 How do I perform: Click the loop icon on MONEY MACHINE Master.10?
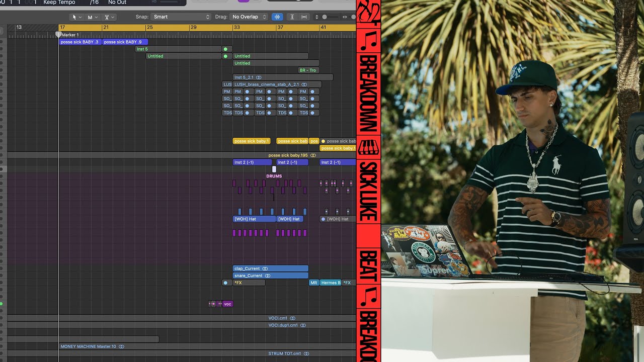(x=121, y=346)
